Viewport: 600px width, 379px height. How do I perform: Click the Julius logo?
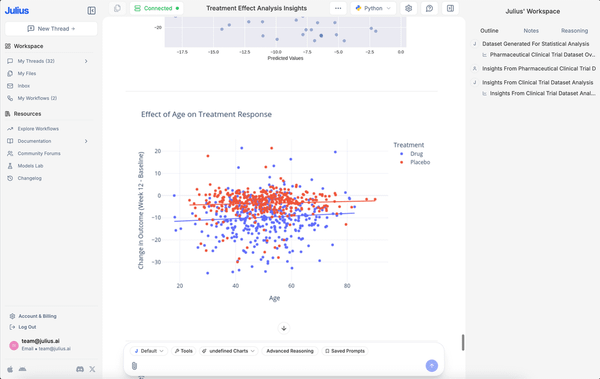(17, 10)
